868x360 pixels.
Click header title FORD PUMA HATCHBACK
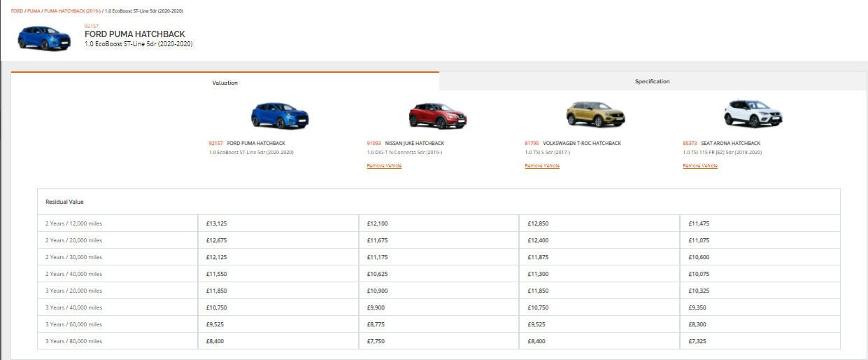(x=135, y=34)
